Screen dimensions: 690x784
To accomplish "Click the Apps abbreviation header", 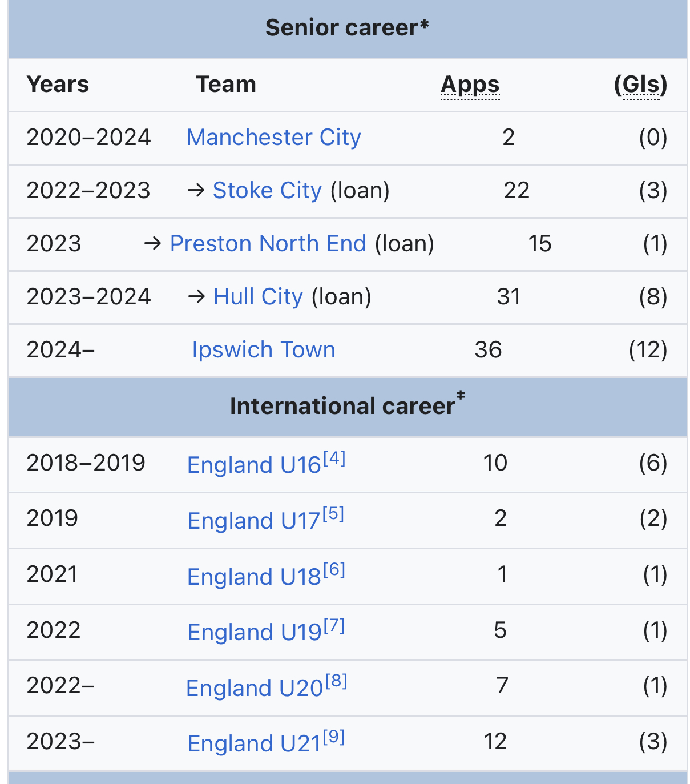I will (x=470, y=85).
